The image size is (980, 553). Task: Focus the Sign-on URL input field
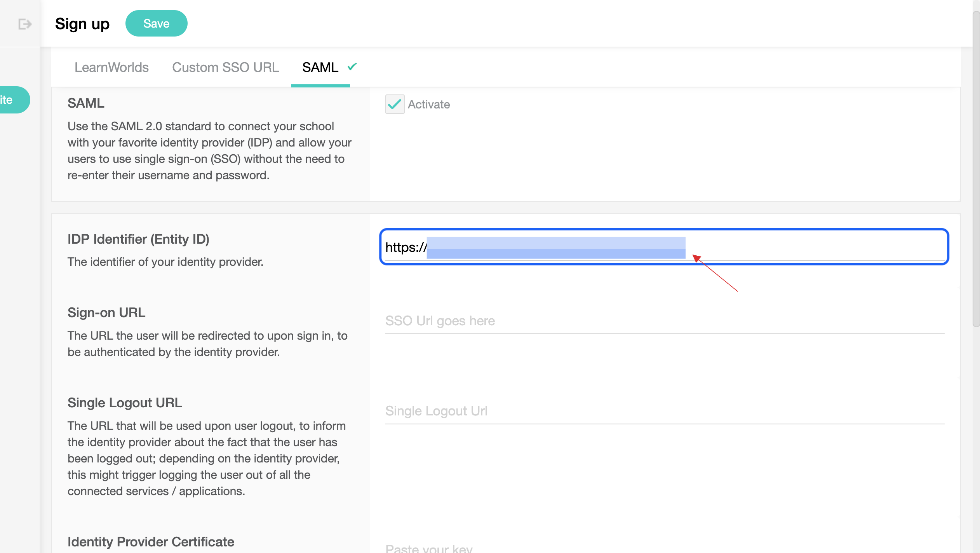tap(664, 321)
